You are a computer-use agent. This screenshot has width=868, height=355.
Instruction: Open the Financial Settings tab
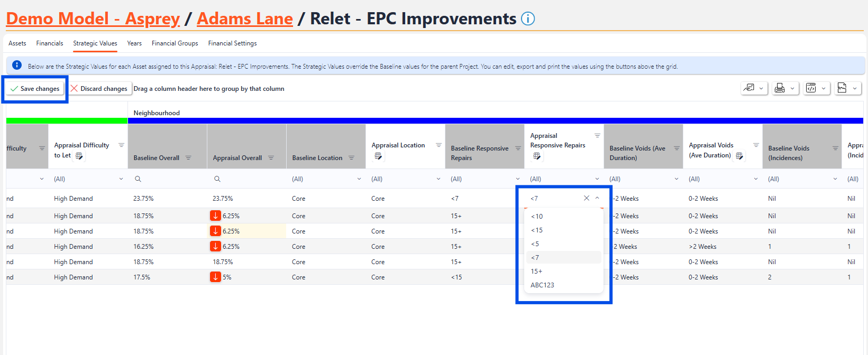point(232,43)
